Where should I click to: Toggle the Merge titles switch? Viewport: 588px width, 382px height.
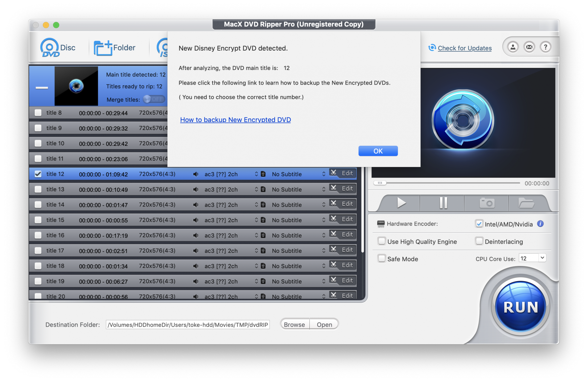tap(154, 99)
